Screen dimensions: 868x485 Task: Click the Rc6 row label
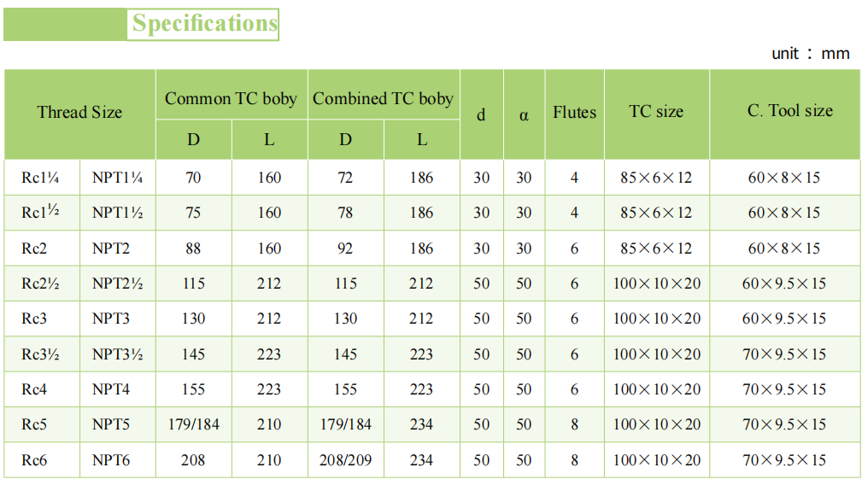pos(34,460)
